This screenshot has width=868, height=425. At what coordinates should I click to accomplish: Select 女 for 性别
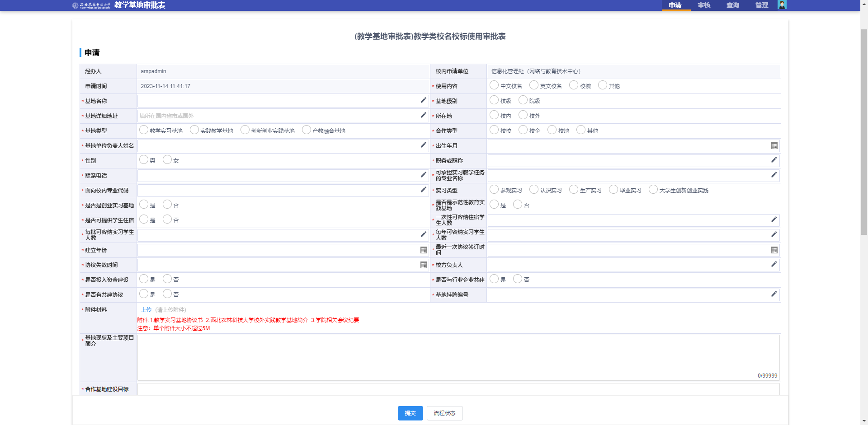click(167, 160)
